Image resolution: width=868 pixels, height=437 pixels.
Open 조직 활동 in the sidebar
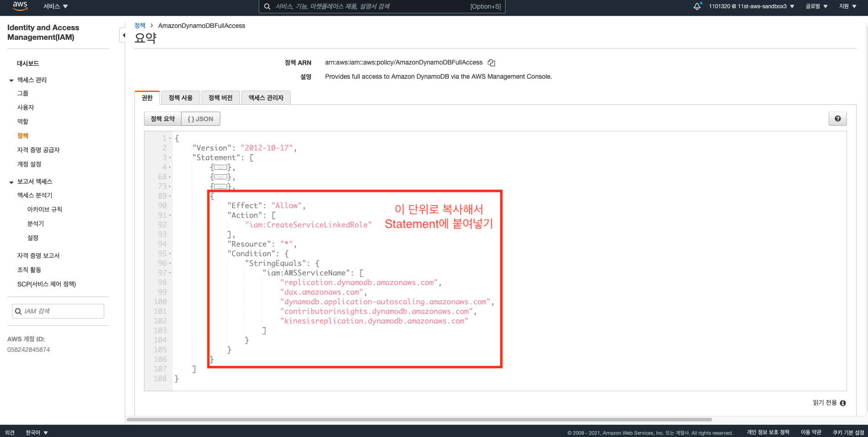point(29,270)
